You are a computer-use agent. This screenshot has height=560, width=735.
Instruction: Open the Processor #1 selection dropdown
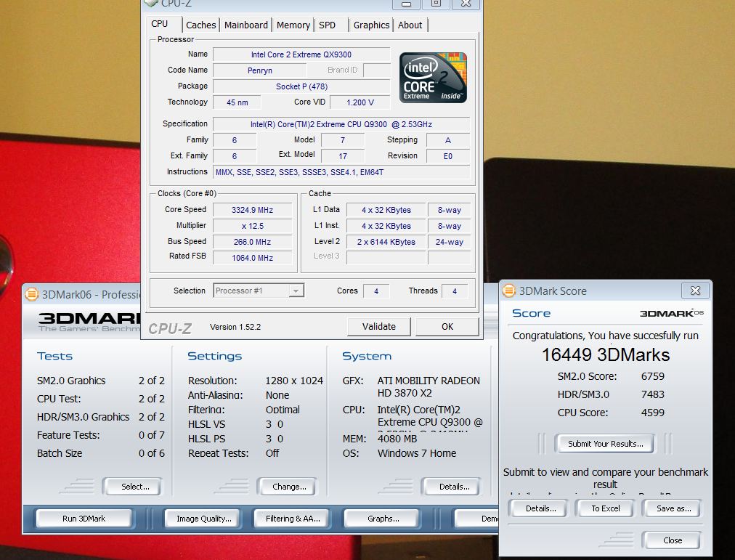[259, 291]
